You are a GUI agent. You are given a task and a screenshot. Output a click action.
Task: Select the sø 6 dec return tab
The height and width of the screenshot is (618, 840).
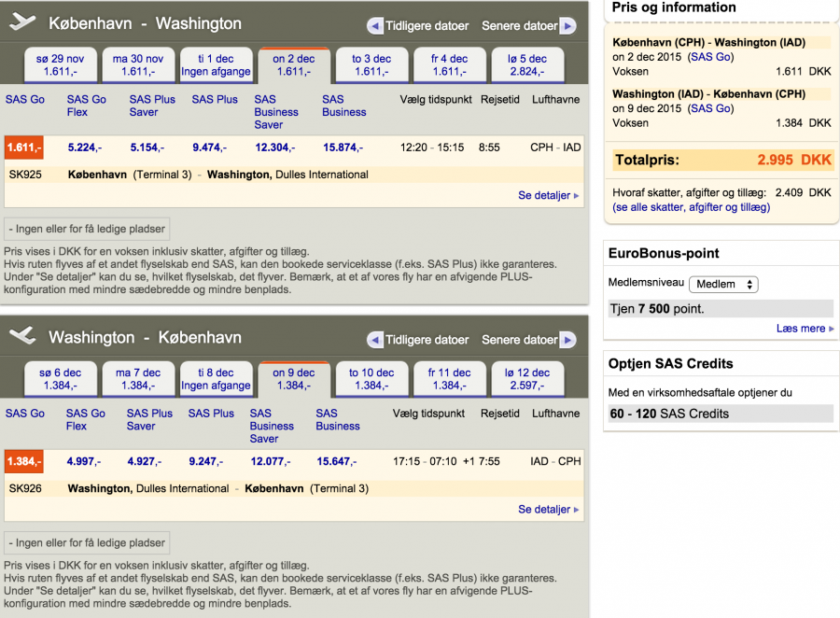tap(61, 380)
